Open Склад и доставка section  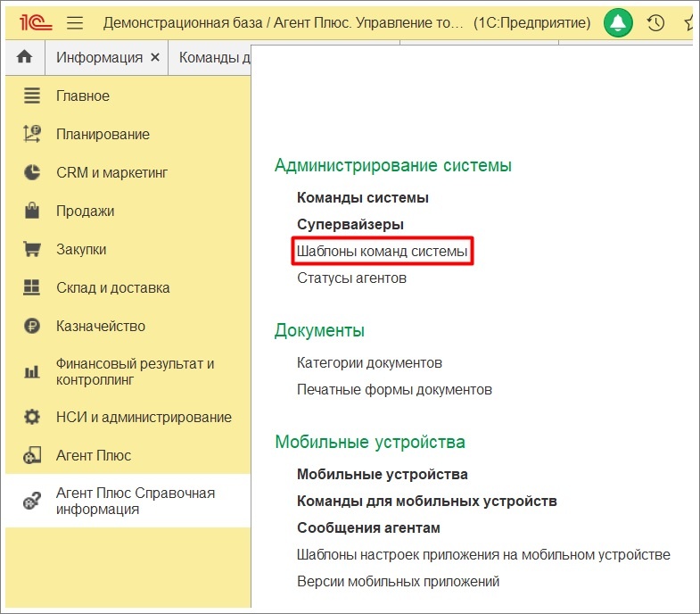click(128, 287)
